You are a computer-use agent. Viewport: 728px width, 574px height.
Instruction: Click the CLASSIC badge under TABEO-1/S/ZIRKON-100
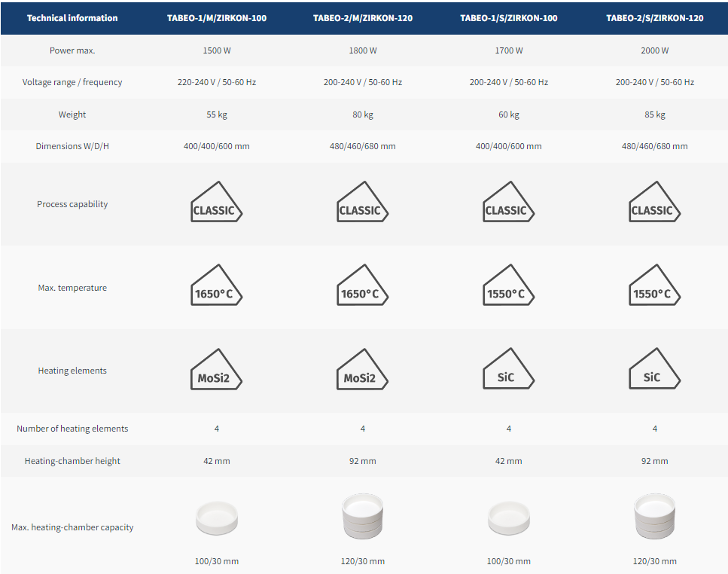click(508, 202)
